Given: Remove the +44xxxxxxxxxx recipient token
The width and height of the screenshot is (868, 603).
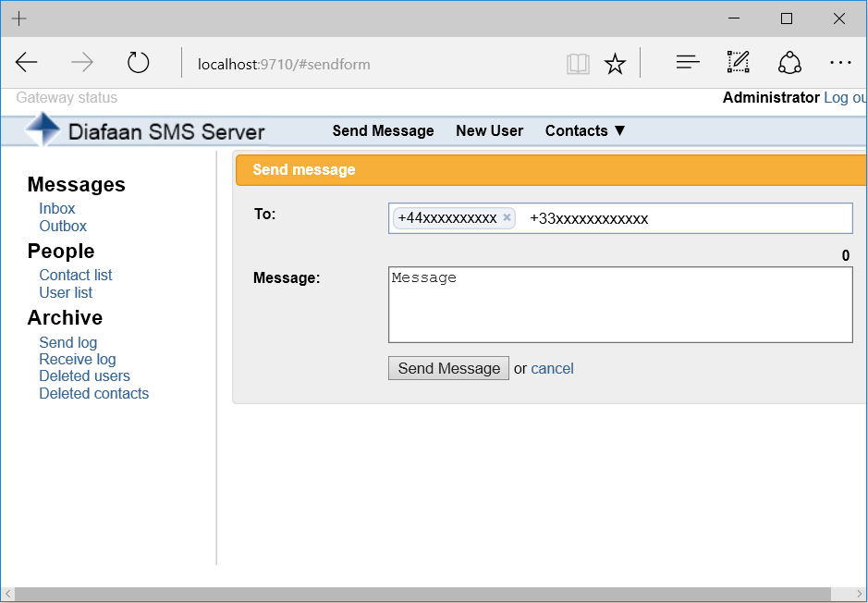Looking at the screenshot, I should pyautogui.click(x=507, y=217).
